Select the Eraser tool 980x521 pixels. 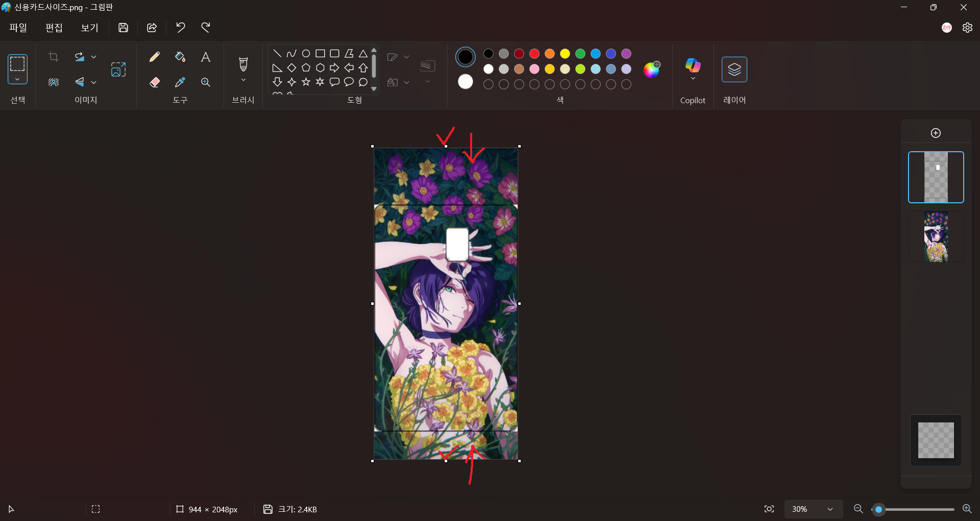tap(155, 82)
